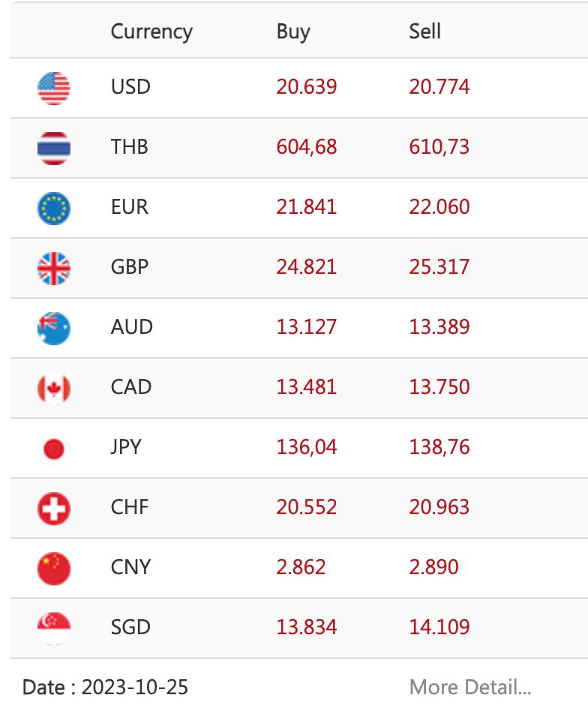Select the USD buy rate 20.639
The height and width of the screenshot is (710, 588).
(x=307, y=87)
